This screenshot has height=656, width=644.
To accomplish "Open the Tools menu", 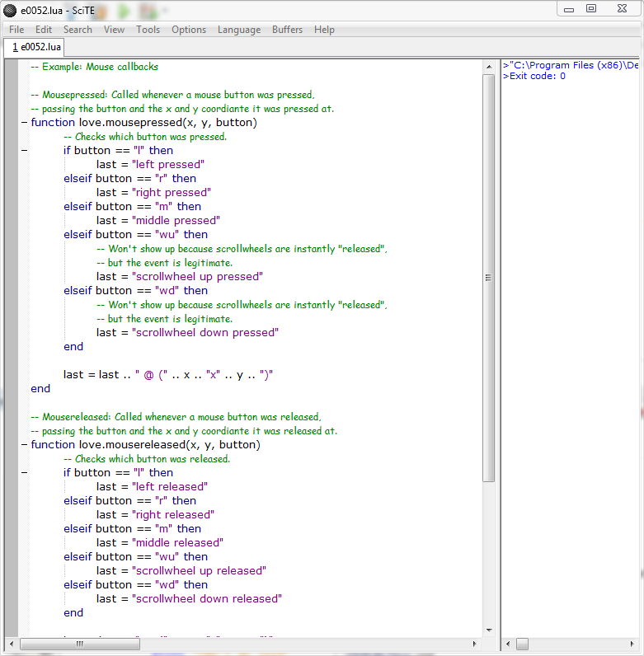I will 148,30.
